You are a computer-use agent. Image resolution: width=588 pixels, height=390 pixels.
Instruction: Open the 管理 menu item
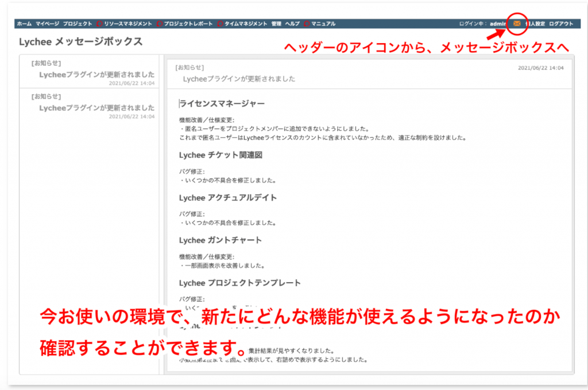(276, 24)
